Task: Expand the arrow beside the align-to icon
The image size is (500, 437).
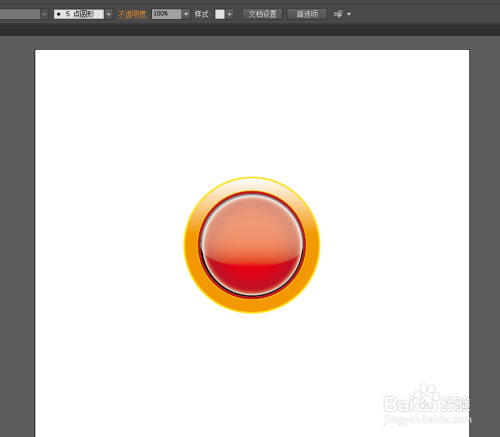Action: coord(349,14)
